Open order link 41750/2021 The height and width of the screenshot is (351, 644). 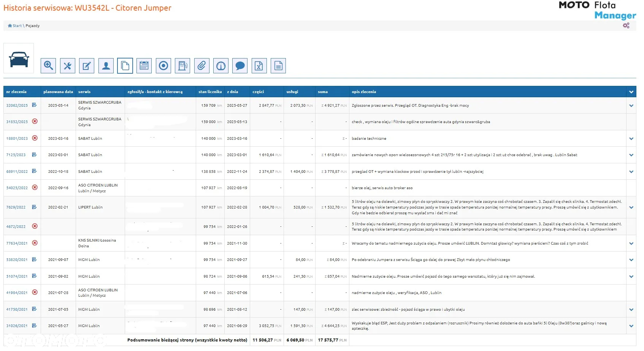[17, 310]
